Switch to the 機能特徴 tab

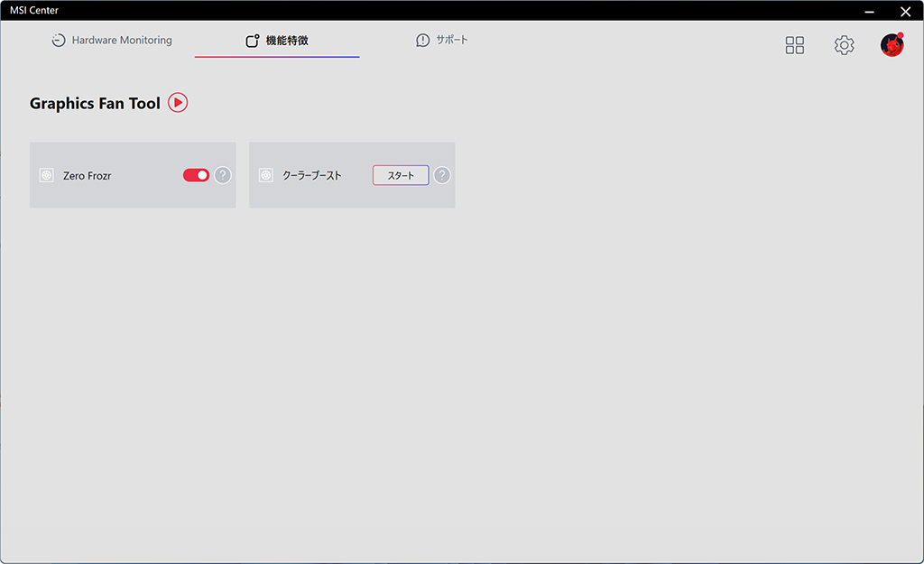click(277, 40)
